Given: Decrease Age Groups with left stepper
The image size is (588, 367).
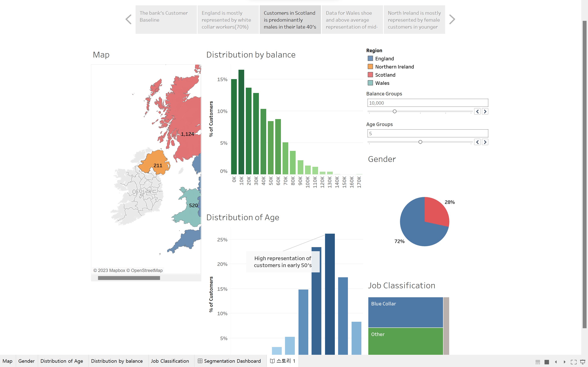Looking at the screenshot, I should click(477, 142).
